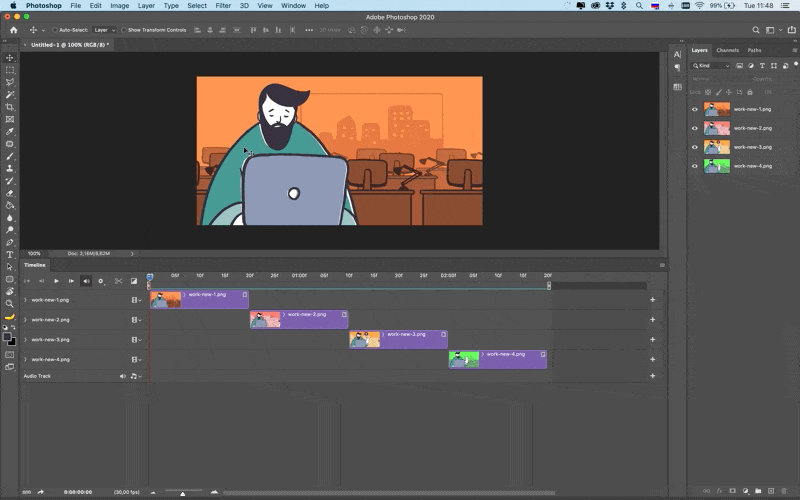Select the Eyedropper tool
Screen dimensions: 800x500
pyautogui.click(x=10, y=132)
